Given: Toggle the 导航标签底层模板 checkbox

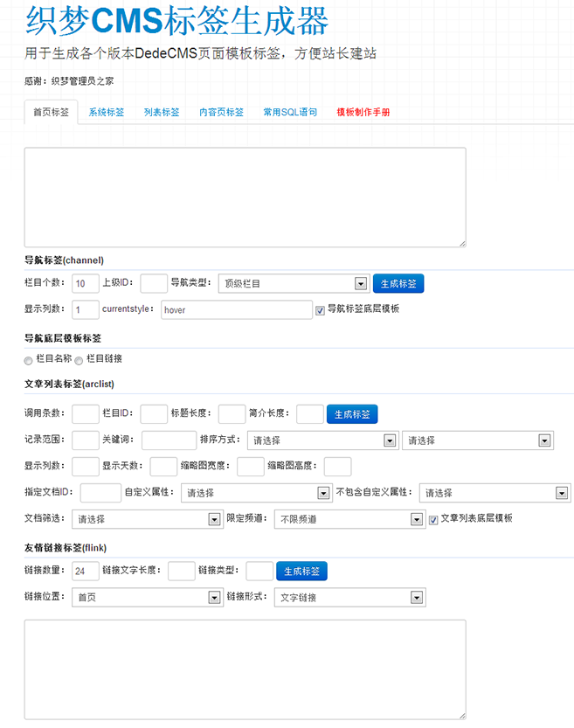Looking at the screenshot, I should [320, 310].
